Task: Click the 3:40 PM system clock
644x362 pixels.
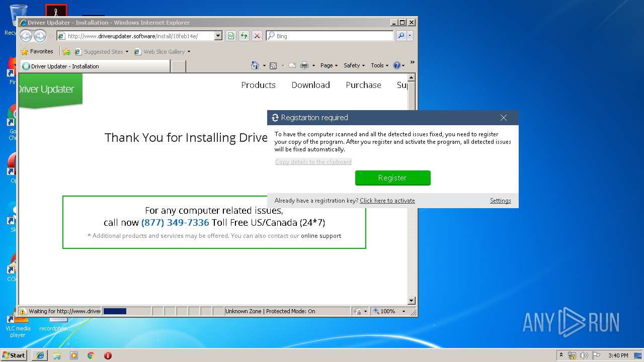Action: point(618,355)
